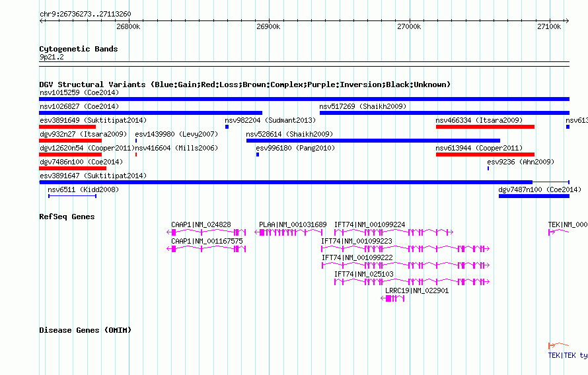This screenshot has width=588, height=375.
Task: Open the IFT74|NM_001099223 label
Action: tap(357, 241)
